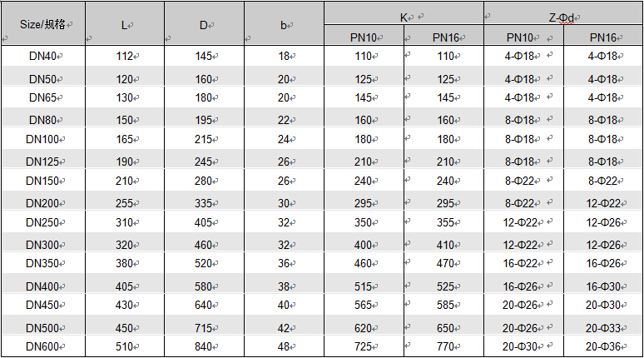
Task: Click the D value 715 cell
Action: pyautogui.click(x=204, y=326)
